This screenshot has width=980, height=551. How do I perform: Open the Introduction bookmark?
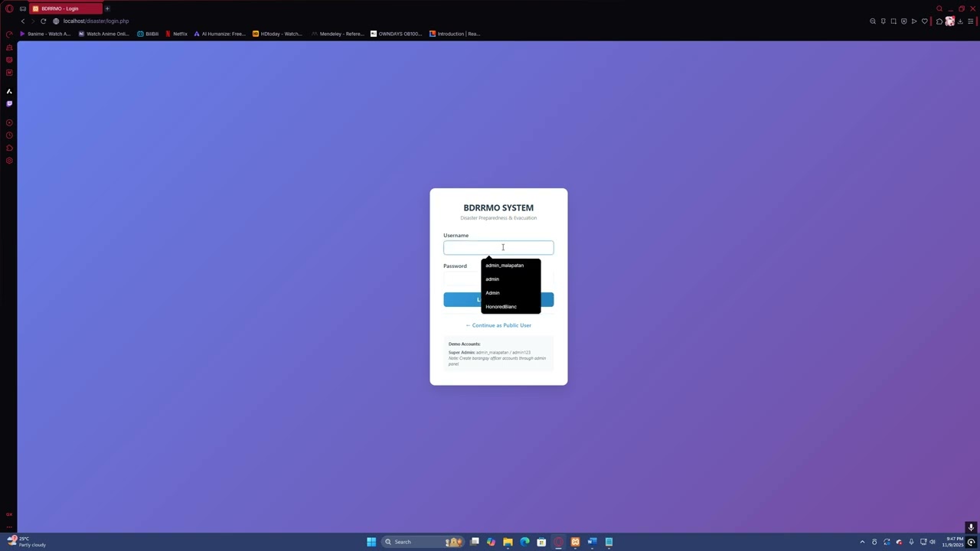point(455,34)
